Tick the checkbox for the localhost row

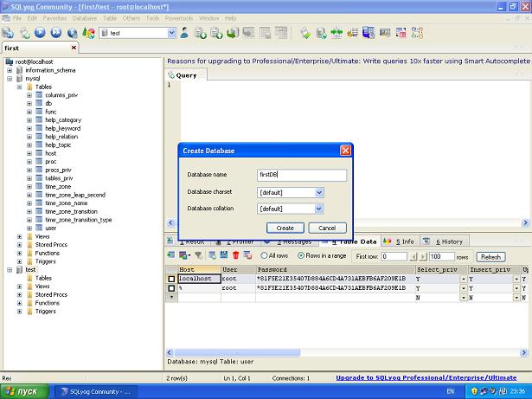tap(171, 279)
